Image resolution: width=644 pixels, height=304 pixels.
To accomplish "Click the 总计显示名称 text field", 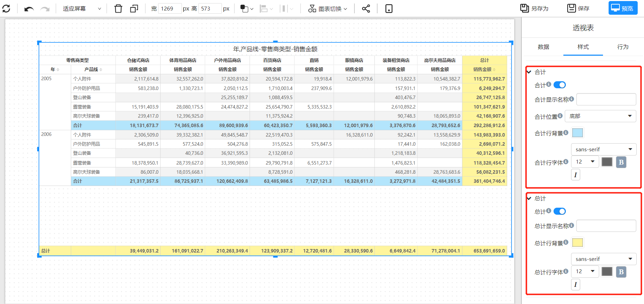I will [606, 226].
